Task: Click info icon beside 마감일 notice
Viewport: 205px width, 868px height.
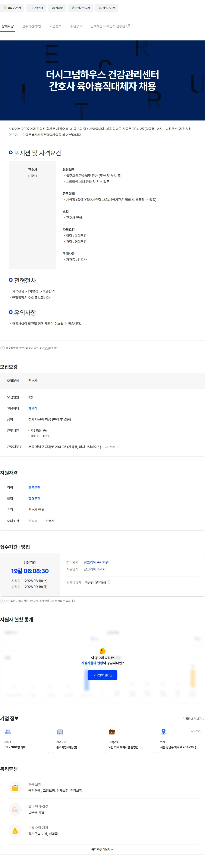Action: click(x=3, y=601)
